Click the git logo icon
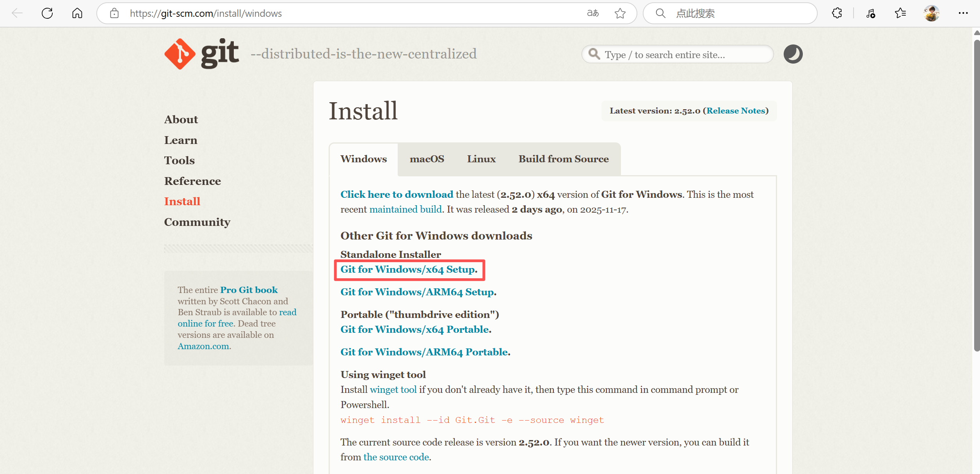Viewport: 980px width, 474px height. coord(180,54)
